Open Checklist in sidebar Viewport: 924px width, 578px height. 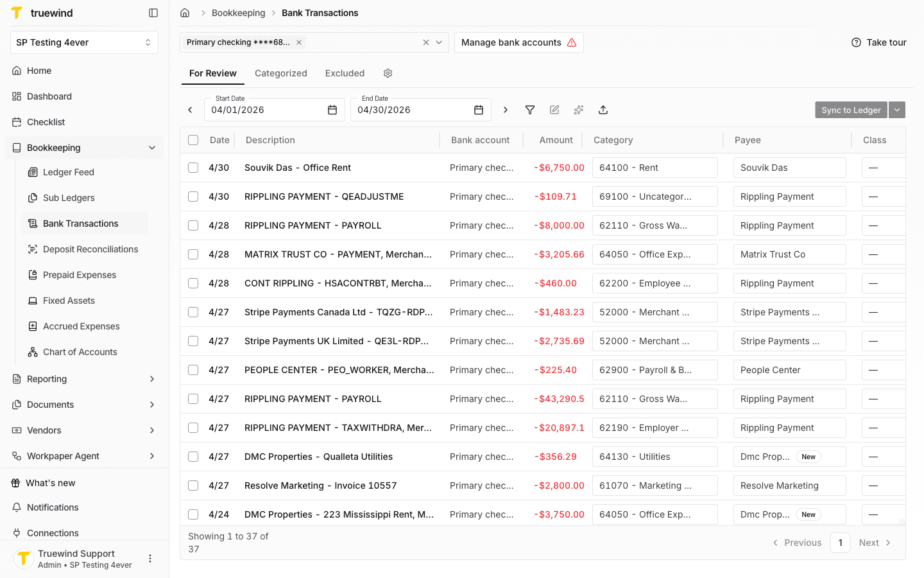84,122
